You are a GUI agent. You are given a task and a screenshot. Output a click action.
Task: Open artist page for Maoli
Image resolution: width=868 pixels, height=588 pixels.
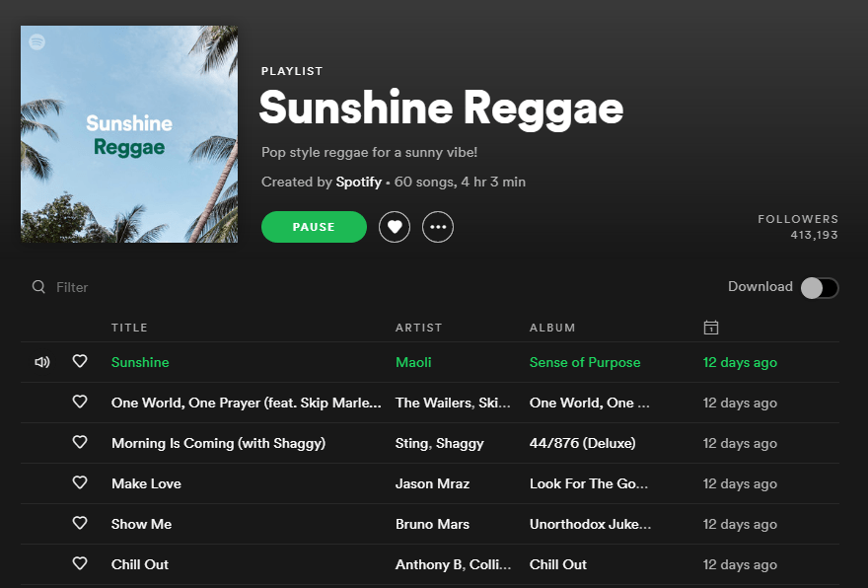click(x=413, y=361)
